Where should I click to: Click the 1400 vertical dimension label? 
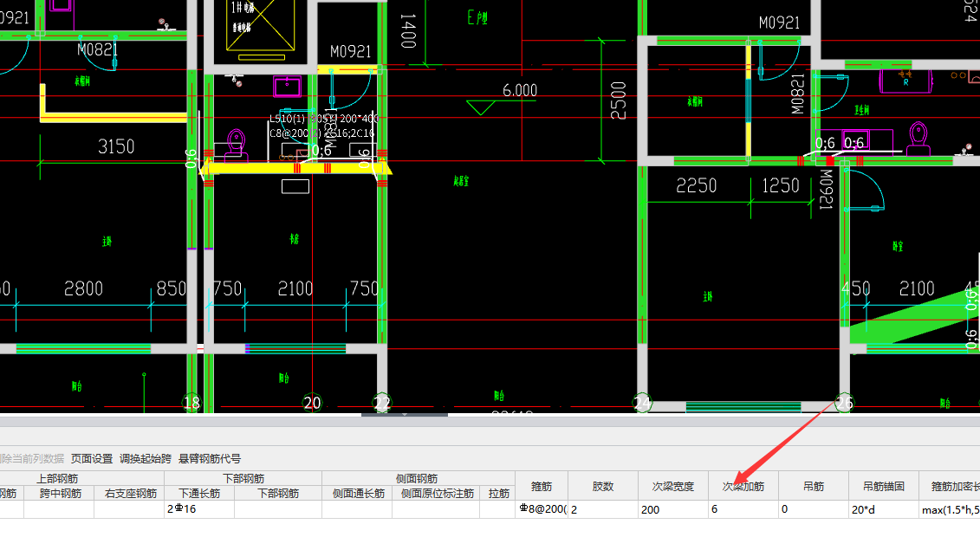pyautogui.click(x=407, y=31)
